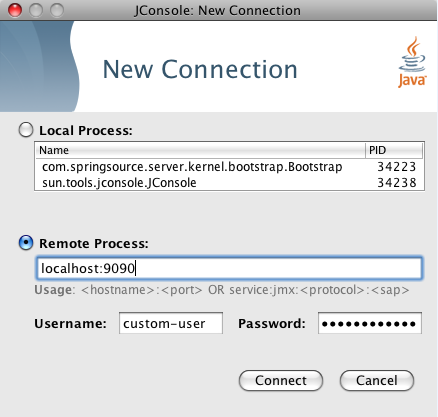Focus the localhost:9090 remote address field
This screenshot has height=417, width=438.
pyautogui.click(x=229, y=268)
